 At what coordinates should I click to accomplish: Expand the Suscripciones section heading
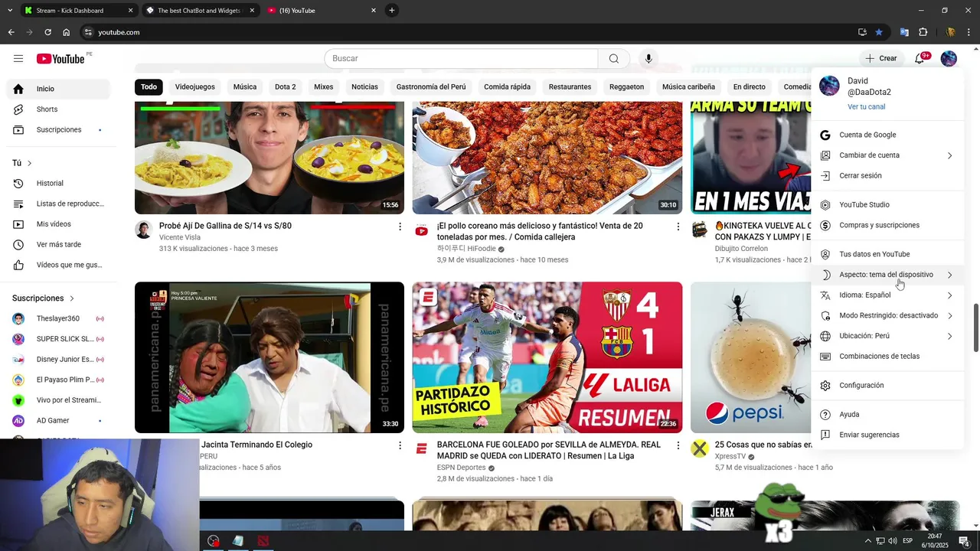pyautogui.click(x=44, y=298)
